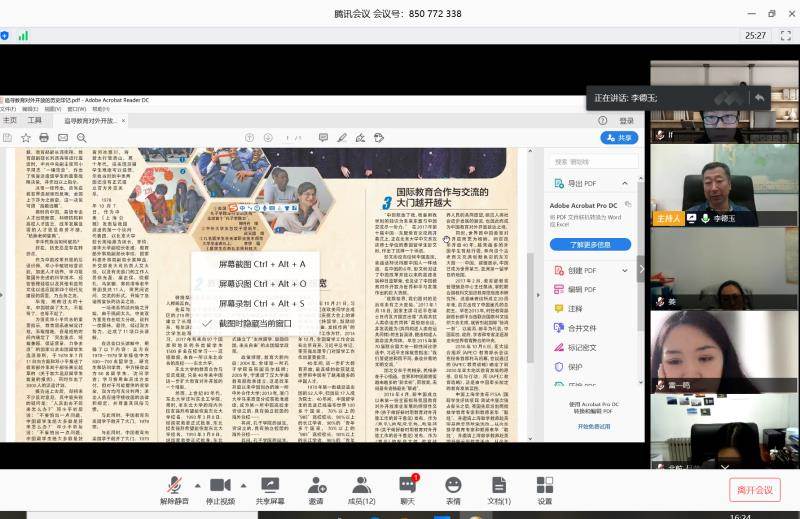Select 屏幕录制 Ctrl + Alt + S

point(261,303)
